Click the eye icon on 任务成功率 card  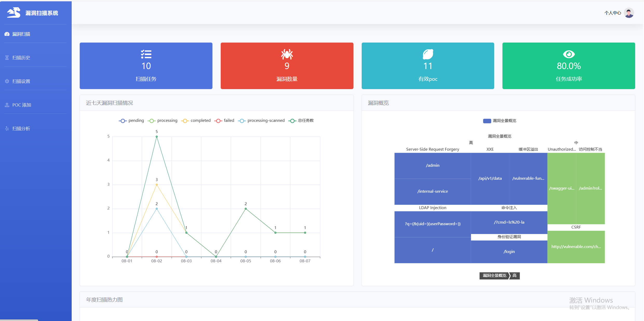(x=569, y=54)
